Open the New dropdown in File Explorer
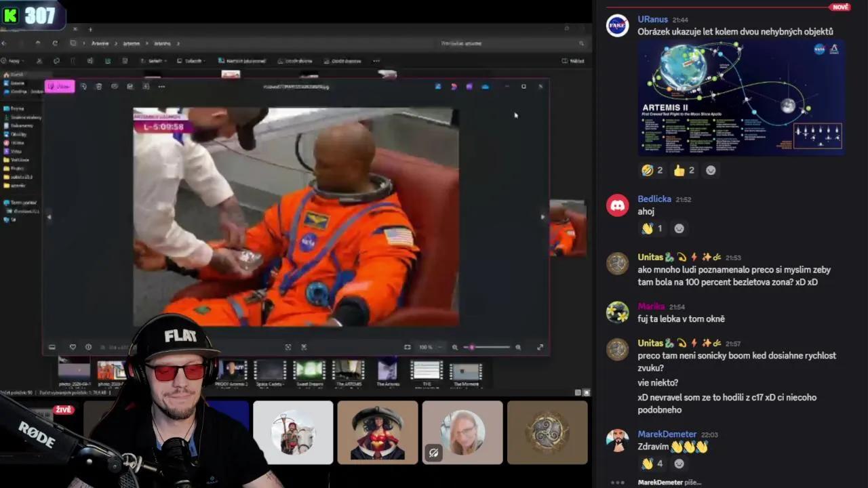Viewport: 868px width, 488px height. [x=12, y=61]
